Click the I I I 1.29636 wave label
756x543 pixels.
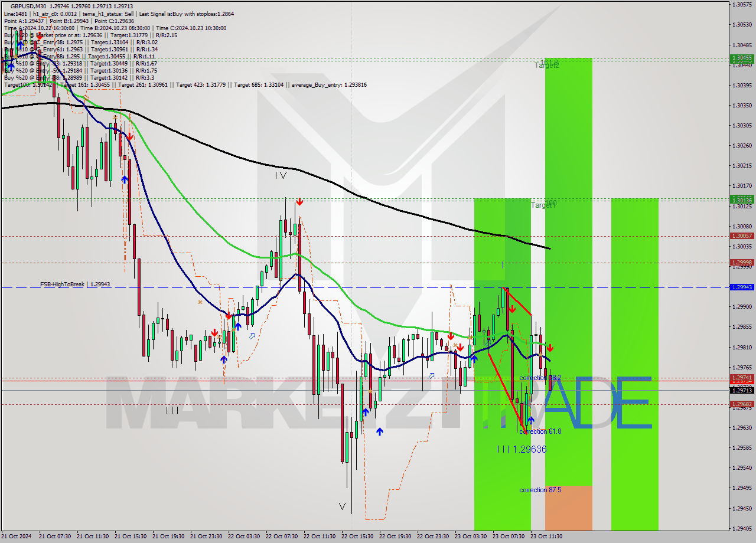[522, 449]
